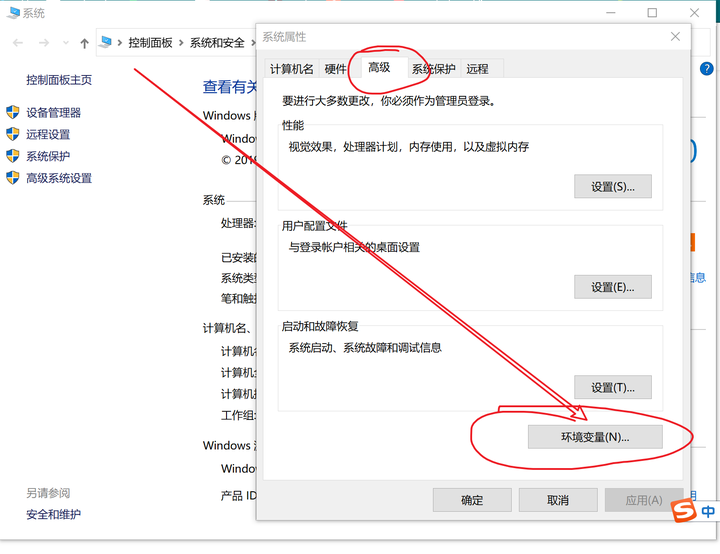This screenshot has height=554, width=720.
Task: Click the 系统 window title icon
Action: [13, 13]
